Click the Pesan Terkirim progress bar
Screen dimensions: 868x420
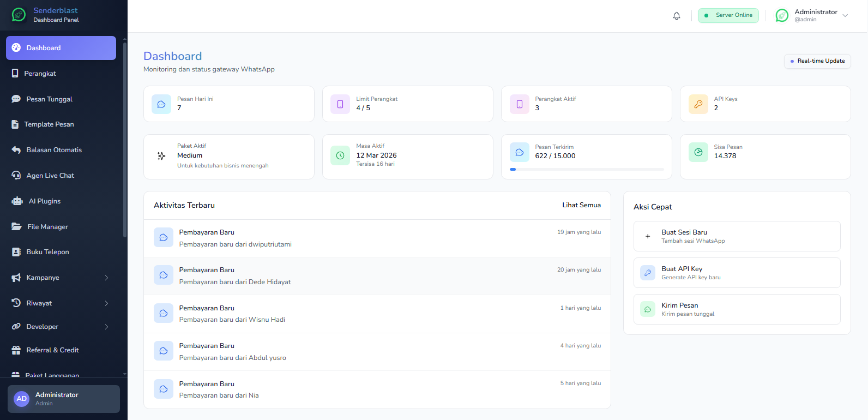tap(586, 169)
